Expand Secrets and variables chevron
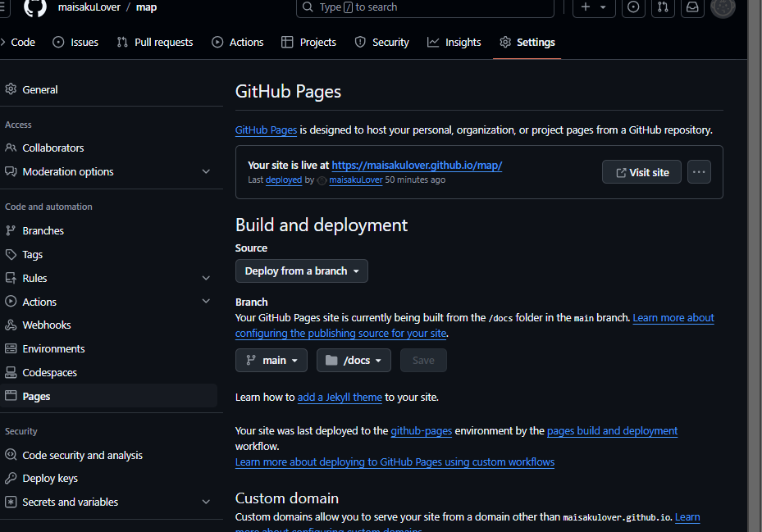762x532 pixels. [x=206, y=502]
